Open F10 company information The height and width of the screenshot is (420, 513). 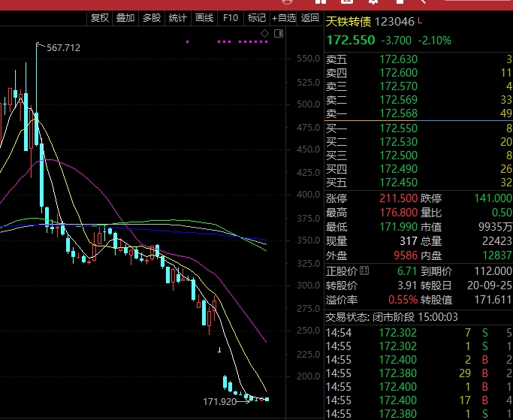point(231,18)
